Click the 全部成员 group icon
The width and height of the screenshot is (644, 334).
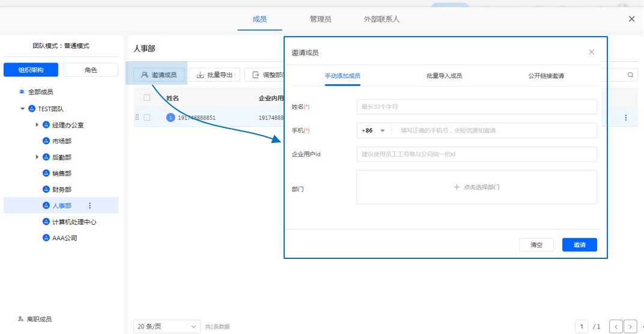(22, 92)
